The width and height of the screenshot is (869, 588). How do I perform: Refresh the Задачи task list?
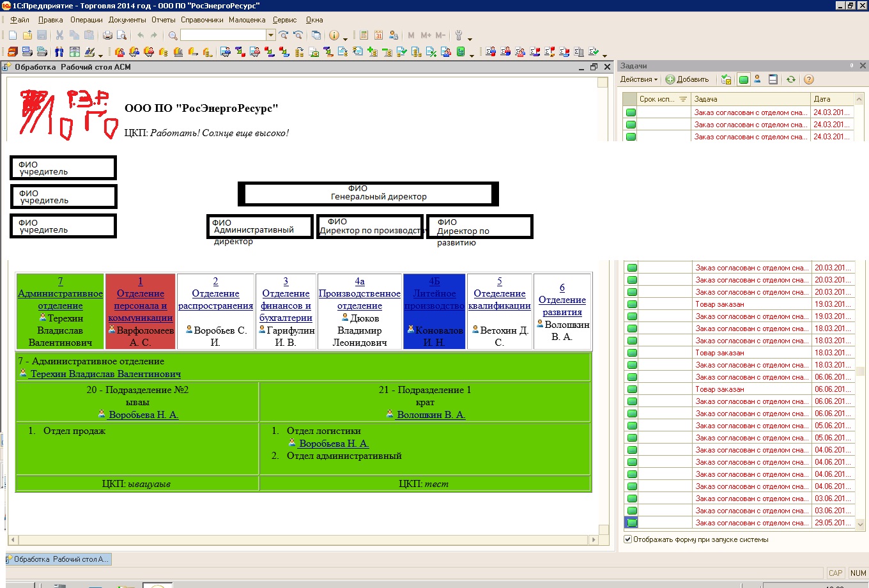(x=791, y=80)
